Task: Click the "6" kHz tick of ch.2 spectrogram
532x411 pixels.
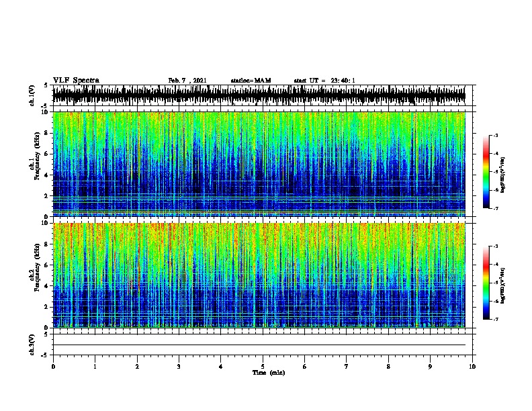Action: point(46,265)
